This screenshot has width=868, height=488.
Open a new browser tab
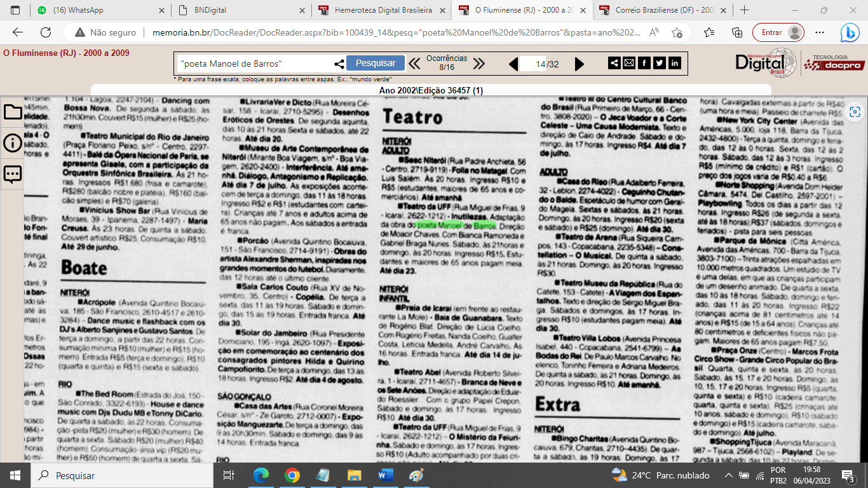click(744, 10)
